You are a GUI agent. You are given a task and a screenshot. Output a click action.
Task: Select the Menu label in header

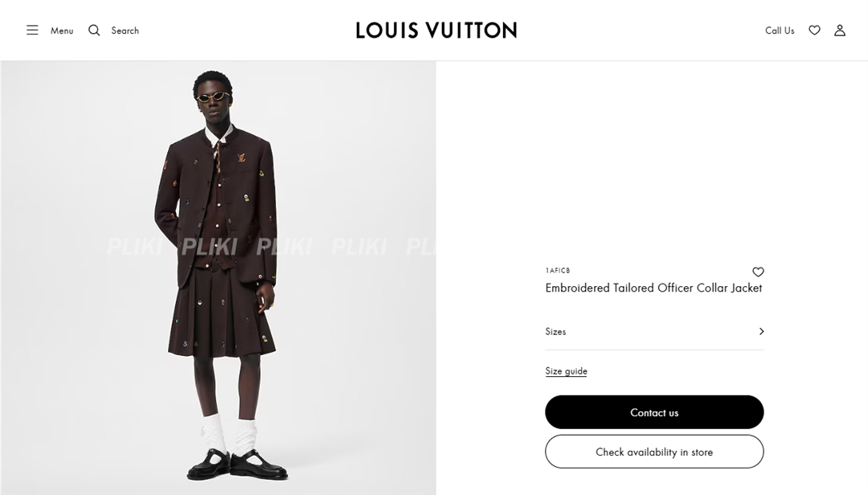62,31
